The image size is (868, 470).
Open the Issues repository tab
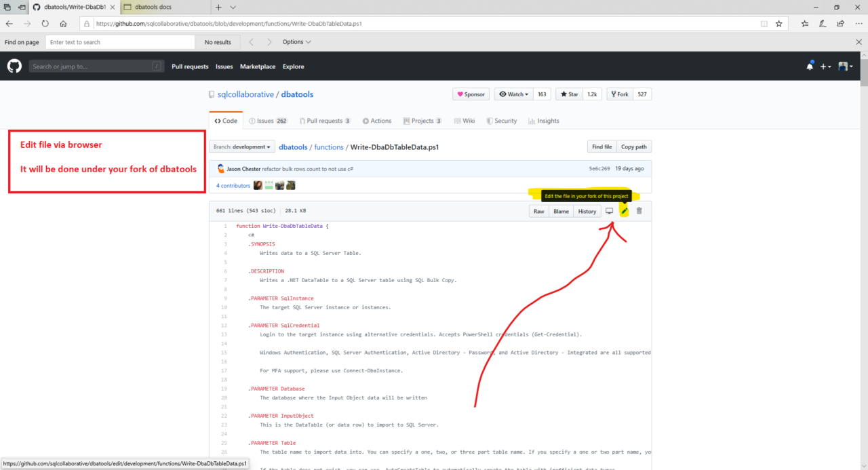(x=268, y=121)
